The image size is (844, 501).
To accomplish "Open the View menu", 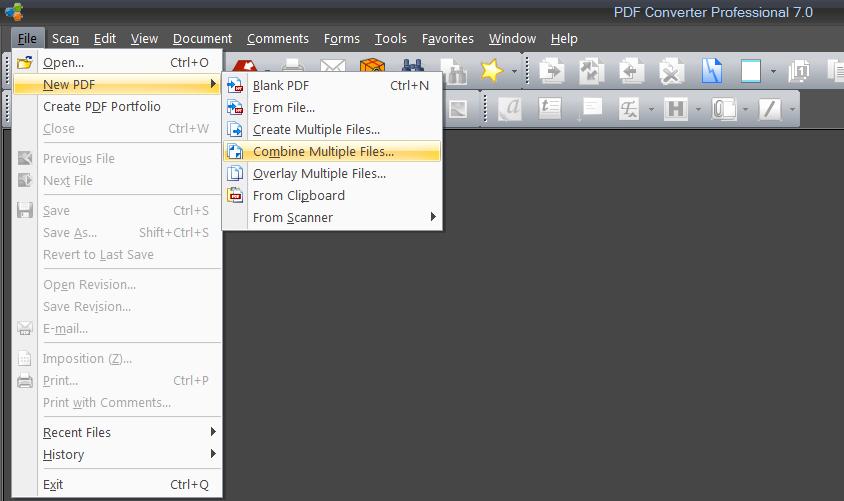I will [x=144, y=39].
